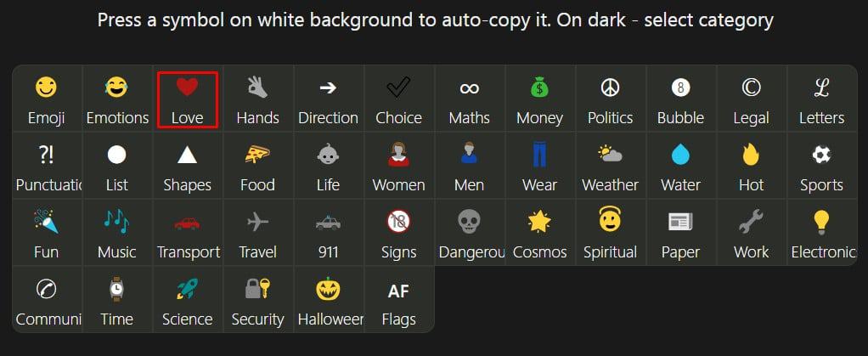This screenshot has height=356, width=868.
Task: Select the Halloween pumpkin category
Action: point(328,301)
